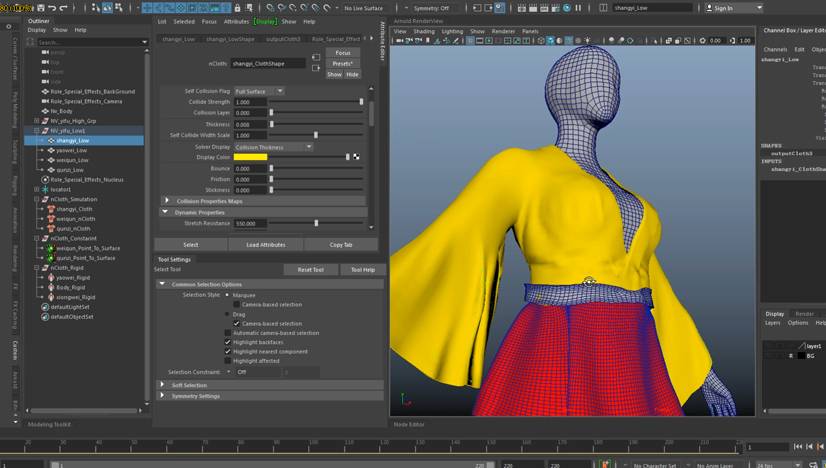Open the Attributes menu in Attribute Editor
The image size is (826, 468).
236,22
